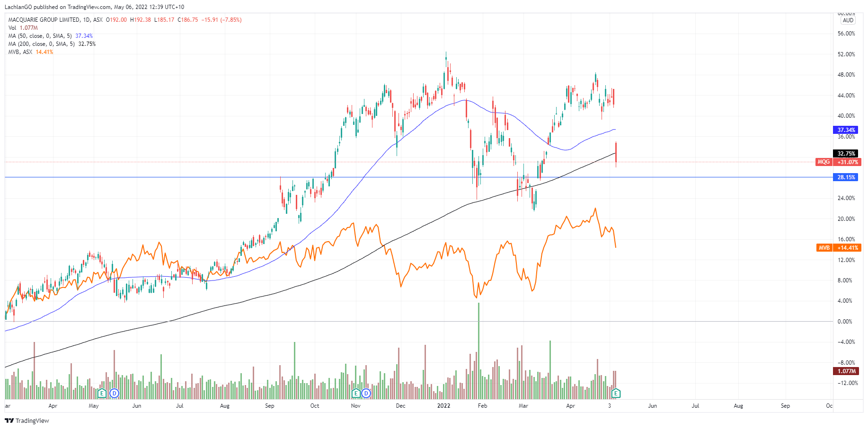868x429 pixels.
Task: Click the blue 37.34% MA price label
Action: pyautogui.click(x=846, y=130)
